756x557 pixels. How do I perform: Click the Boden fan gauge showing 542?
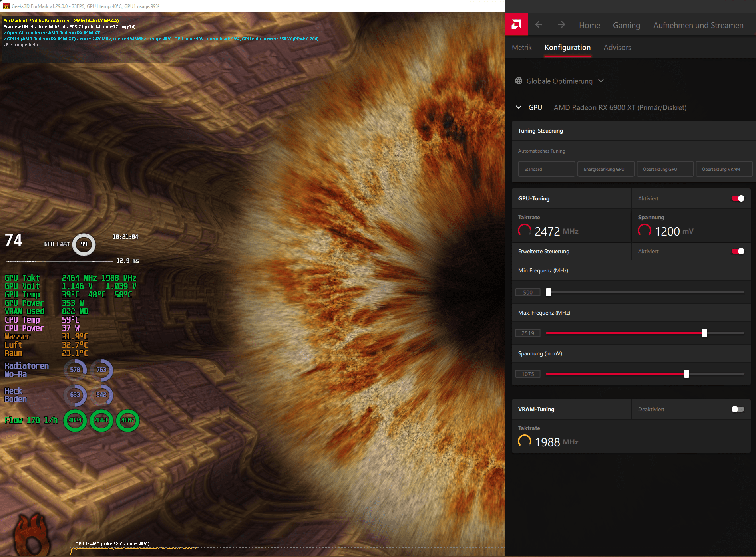(x=101, y=395)
